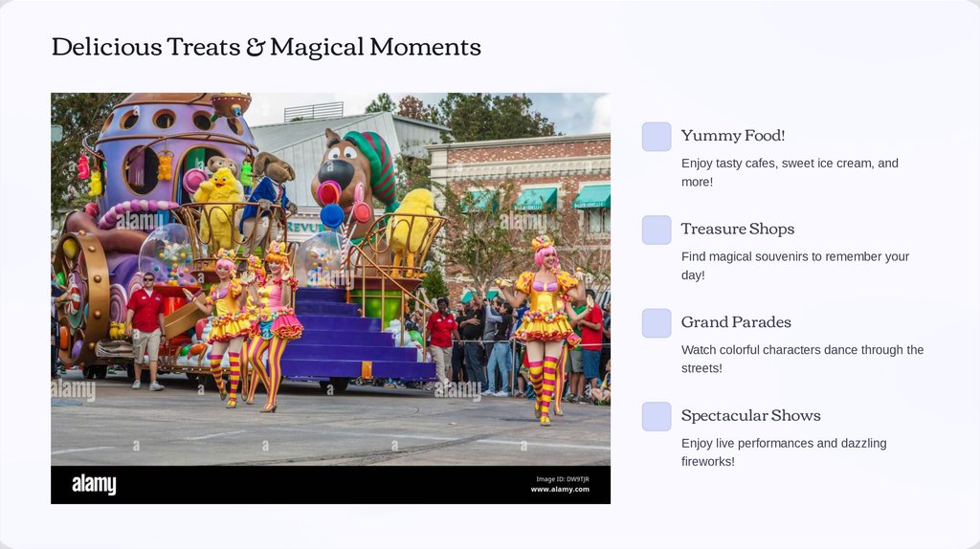This screenshot has height=549, width=980.
Task: Click the 'Watch colorful characters dance' description
Action: click(803, 359)
